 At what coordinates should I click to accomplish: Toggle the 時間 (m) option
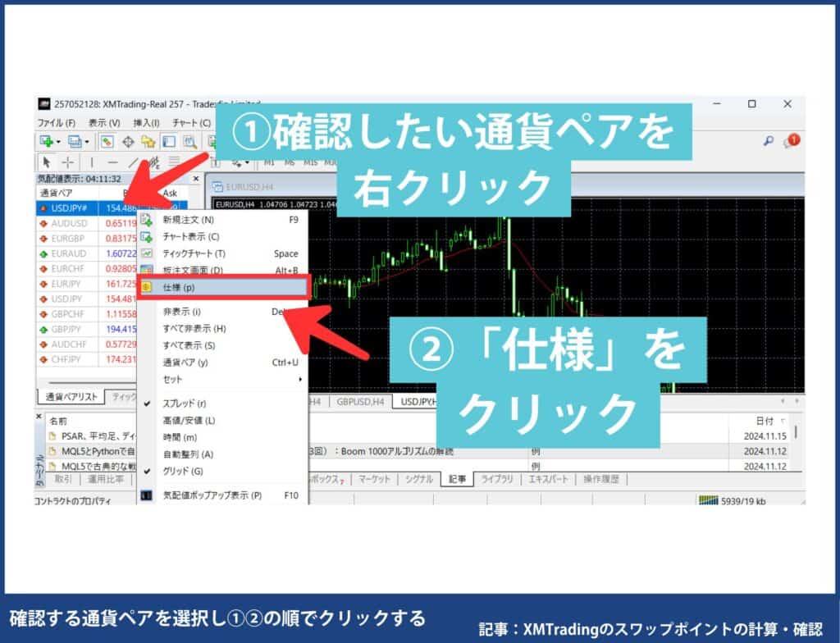pyautogui.click(x=222, y=437)
